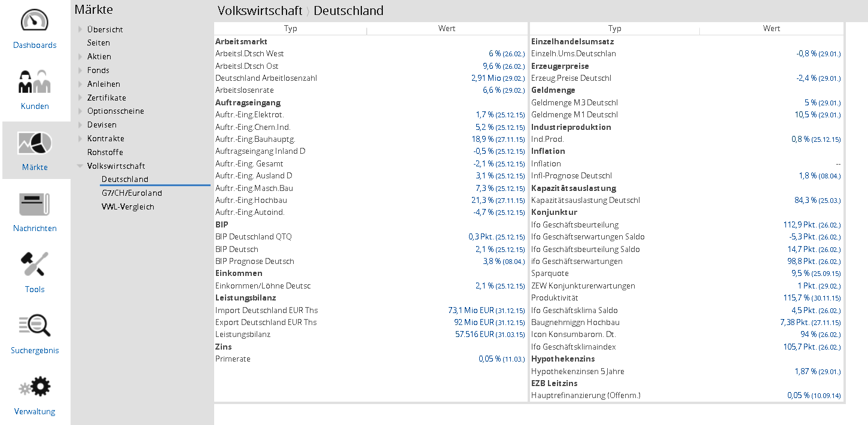Expand the Übersicht tree arrow
Screen dimensions: 868x425
[x=81, y=29]
